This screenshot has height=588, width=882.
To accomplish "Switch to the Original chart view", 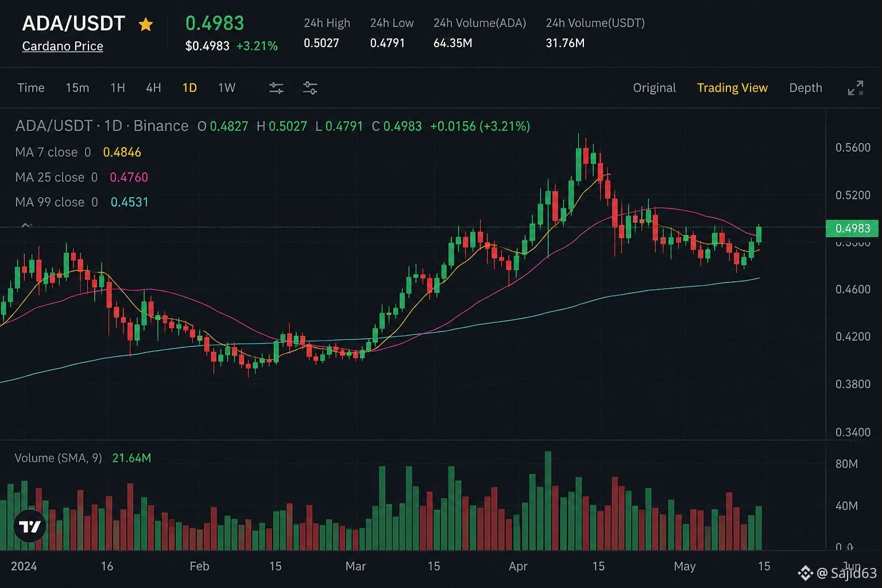I will [x=655, y=88].
